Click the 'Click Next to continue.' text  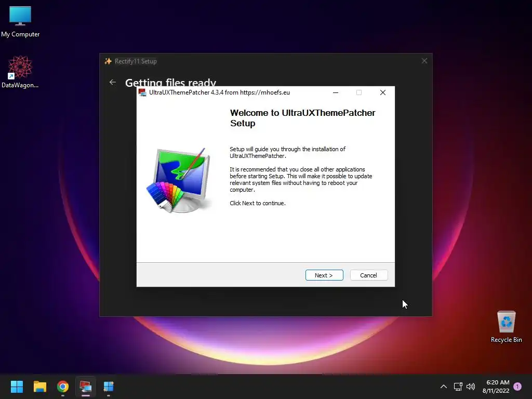pyautogui.click(x=258, y=203)
